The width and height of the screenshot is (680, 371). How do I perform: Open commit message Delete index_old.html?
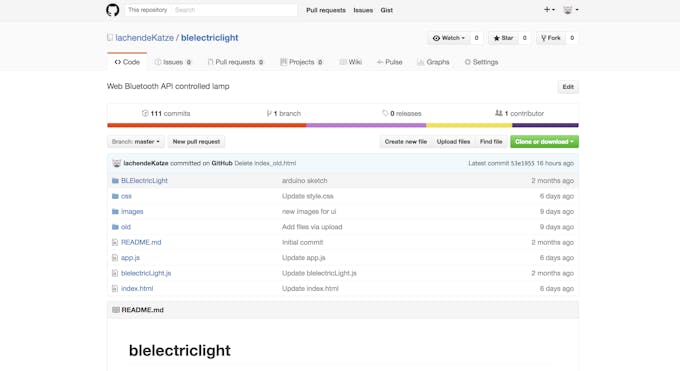pos(265,163)
